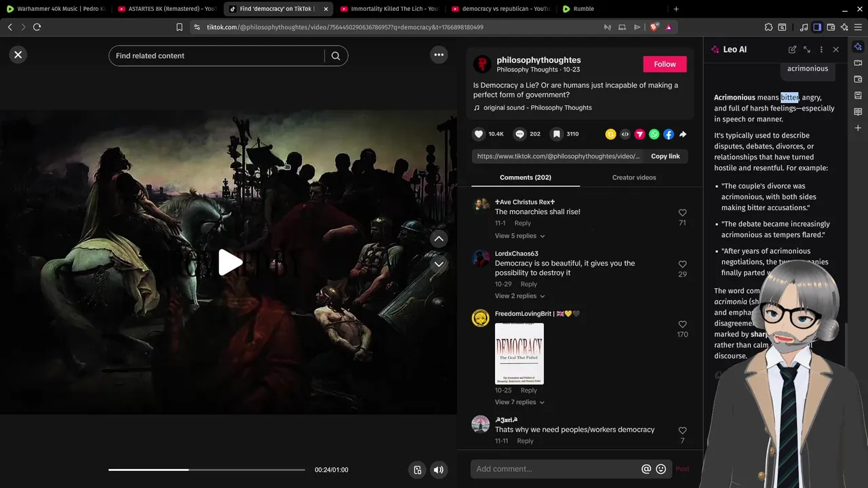Open Brave Wallet in toolbar
868x488 pixels.
pyautogui.click(x=831, y=27)
